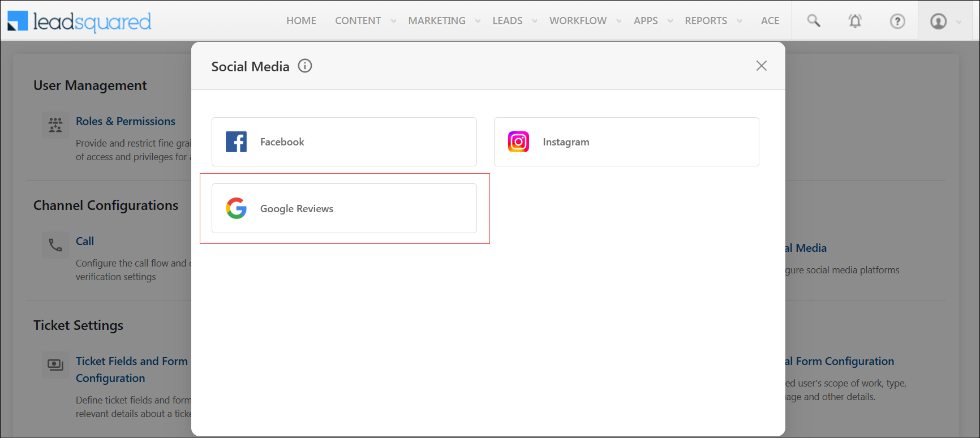The image size is (980, 438).
Task: Click the Social Media info icon
Action: pyautogui.click(x=305, y=66)
